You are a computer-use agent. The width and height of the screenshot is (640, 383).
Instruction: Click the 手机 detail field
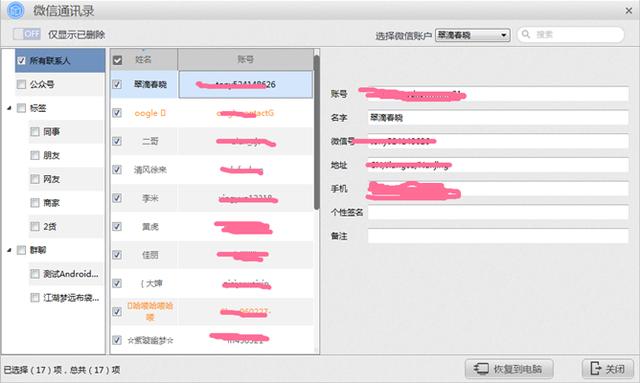(498, 189)
